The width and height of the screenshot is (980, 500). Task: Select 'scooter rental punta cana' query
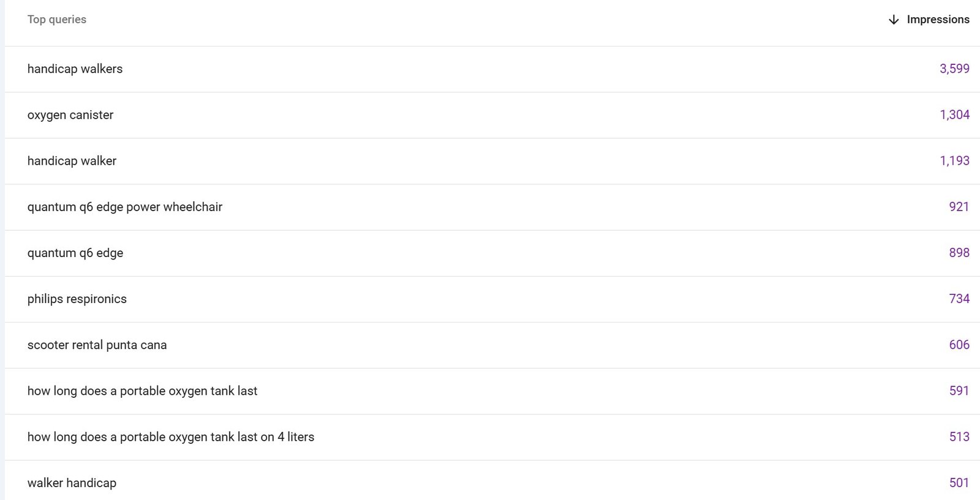[97, 345]
